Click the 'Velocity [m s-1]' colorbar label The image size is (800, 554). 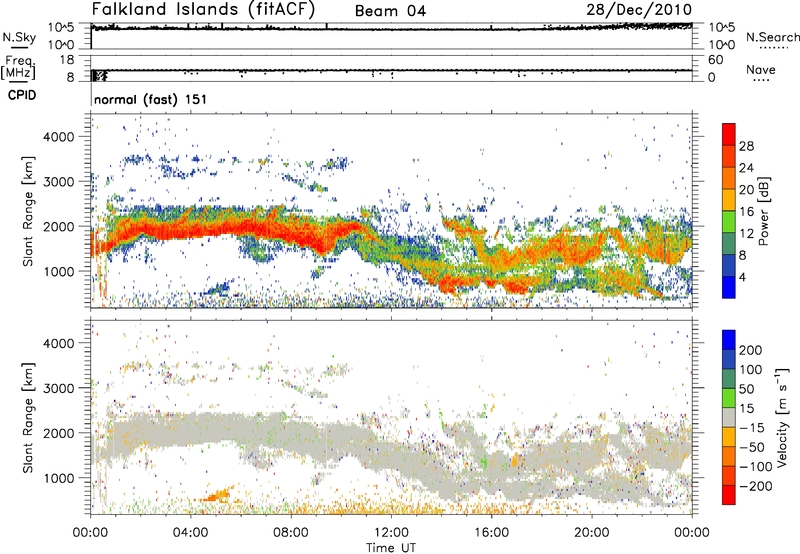click(x=782, y=417)
